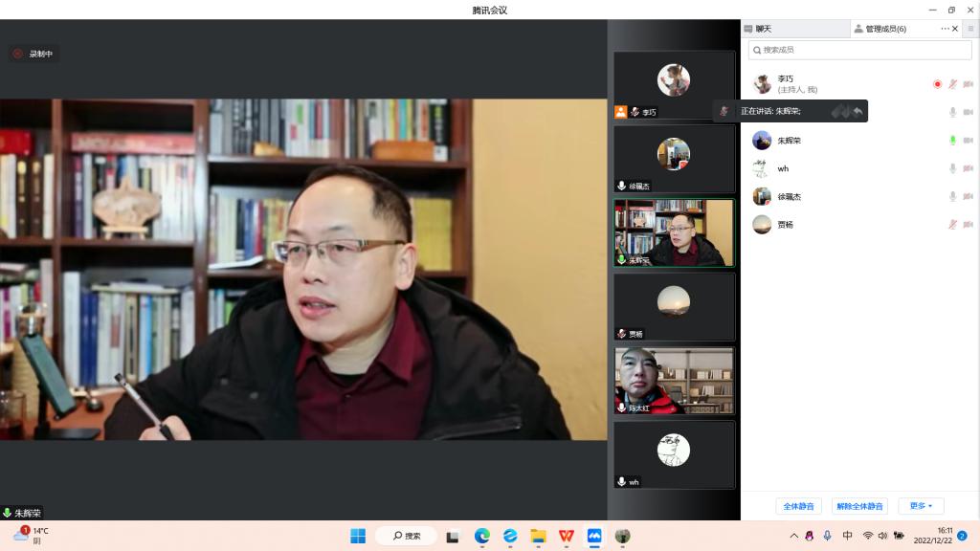Launch Microsoft Edge from the taskbar

(482, 536)
